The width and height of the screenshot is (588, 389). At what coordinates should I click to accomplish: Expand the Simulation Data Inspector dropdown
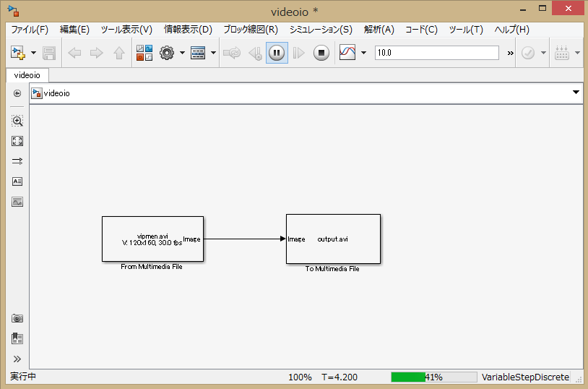point(363,53)
